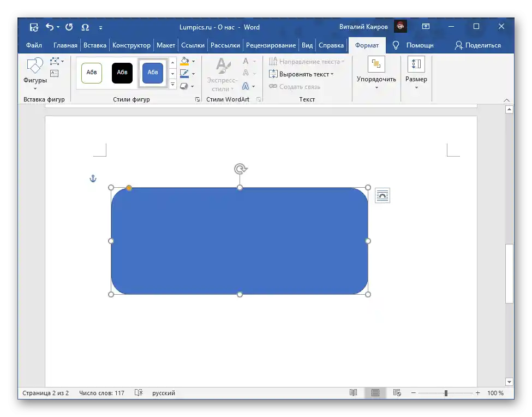Collapse the ribbon with the chevron
The width and height of the screenshot is (532, 417).
click(x=506, y=100)
